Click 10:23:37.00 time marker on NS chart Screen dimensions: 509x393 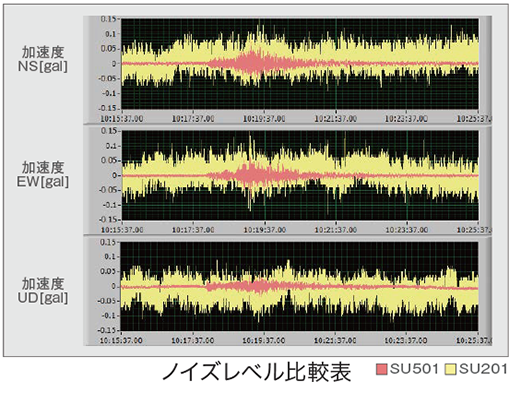point(406,119)
